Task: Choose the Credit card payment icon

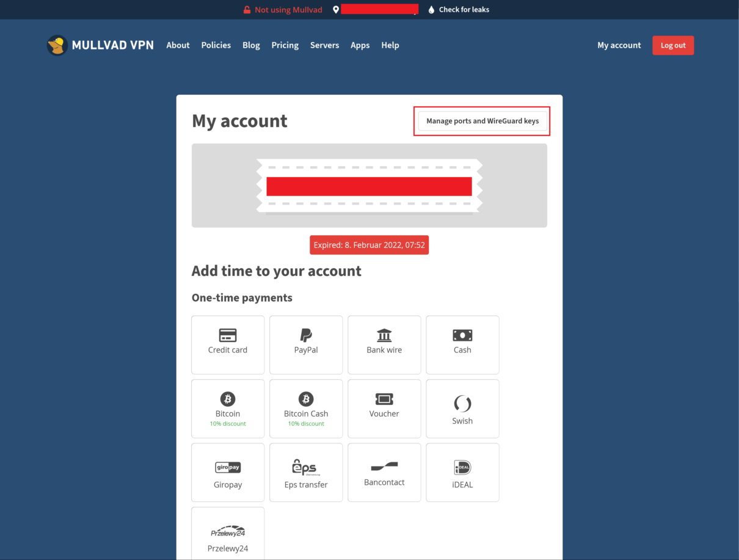Action: 228,335
